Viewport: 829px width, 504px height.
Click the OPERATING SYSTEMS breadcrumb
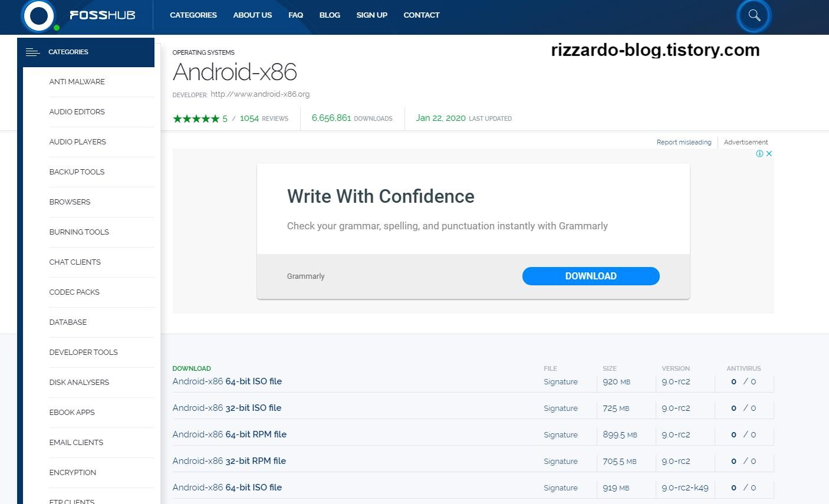pos(203,52)
